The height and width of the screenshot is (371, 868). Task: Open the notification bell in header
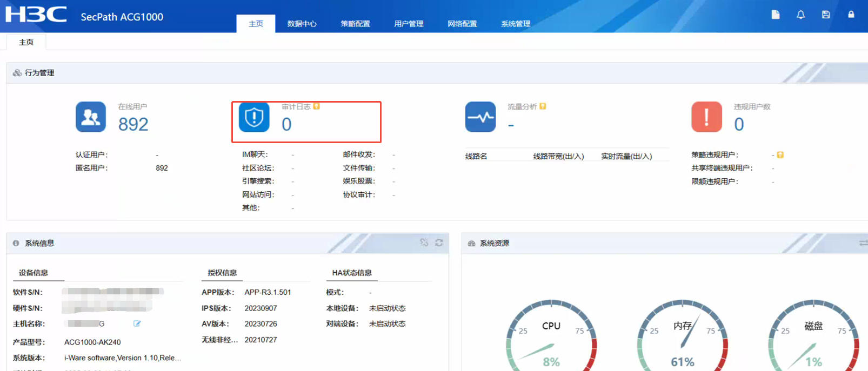point(800,15)
